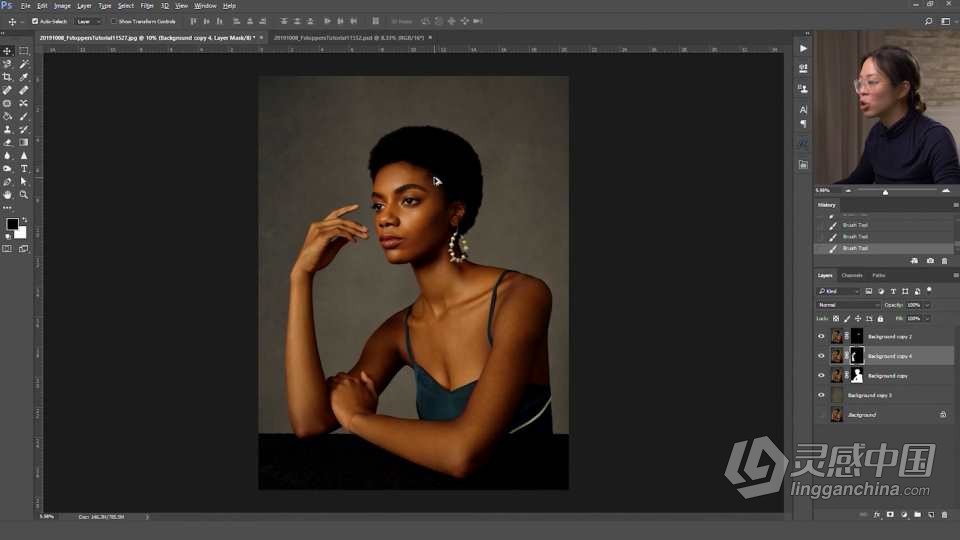
Task: Toggle the lock all padlock icon
Action: pos(880,318)
